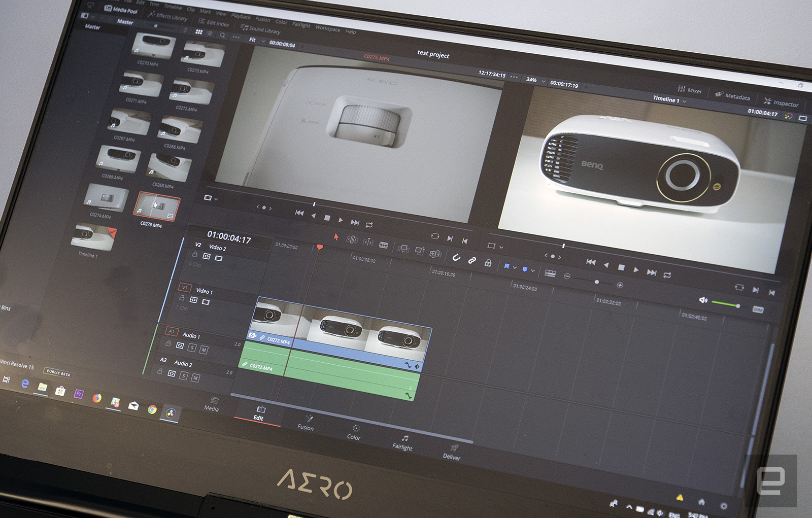Toggle the snapping magnet icon
812x518 pixels.
pos(456,258)
